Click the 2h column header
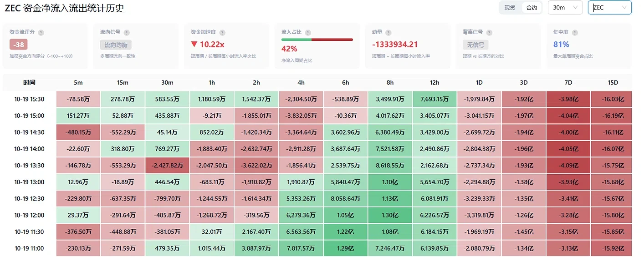Viewport: 644px width, 257px height. click(x=256, y=82)
